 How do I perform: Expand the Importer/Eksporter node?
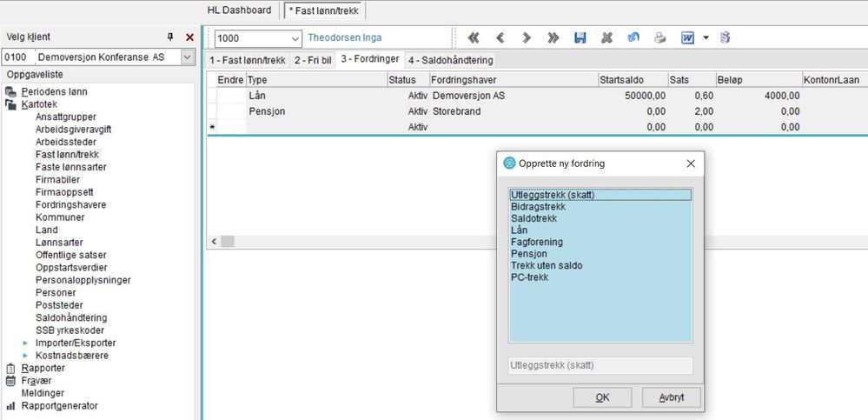25,343
